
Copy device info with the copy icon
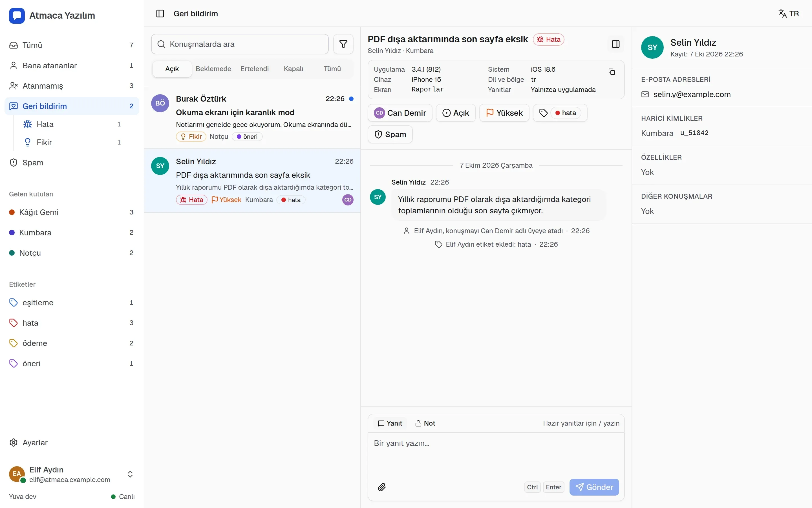tap(612, 72)
